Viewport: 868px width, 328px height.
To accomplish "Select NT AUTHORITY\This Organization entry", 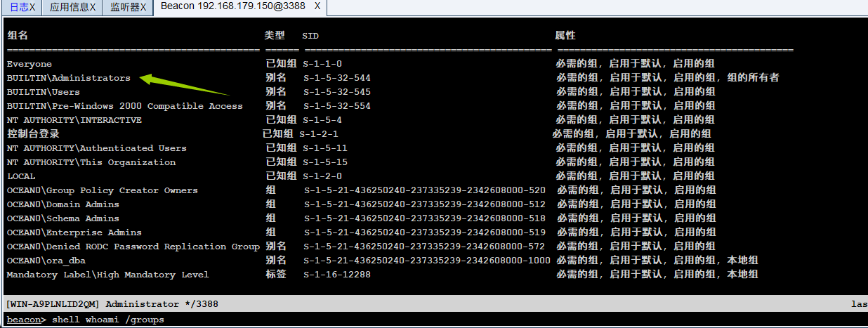I will point(91,162).
